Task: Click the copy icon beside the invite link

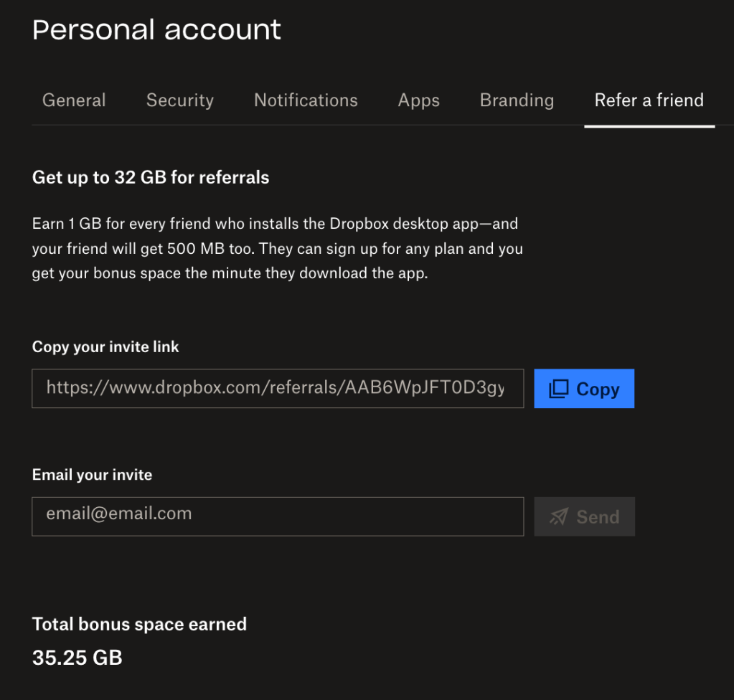Action: pos(558,389)
